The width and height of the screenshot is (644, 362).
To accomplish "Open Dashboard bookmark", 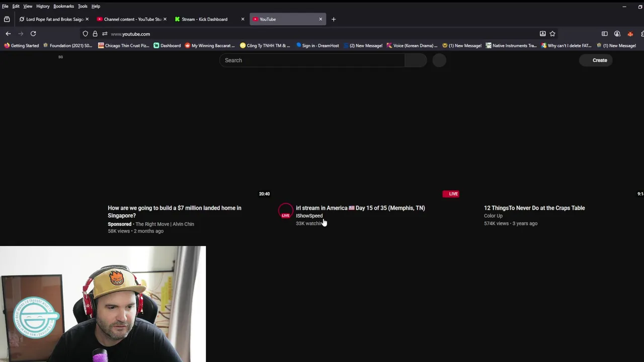I will coord(167,46).
